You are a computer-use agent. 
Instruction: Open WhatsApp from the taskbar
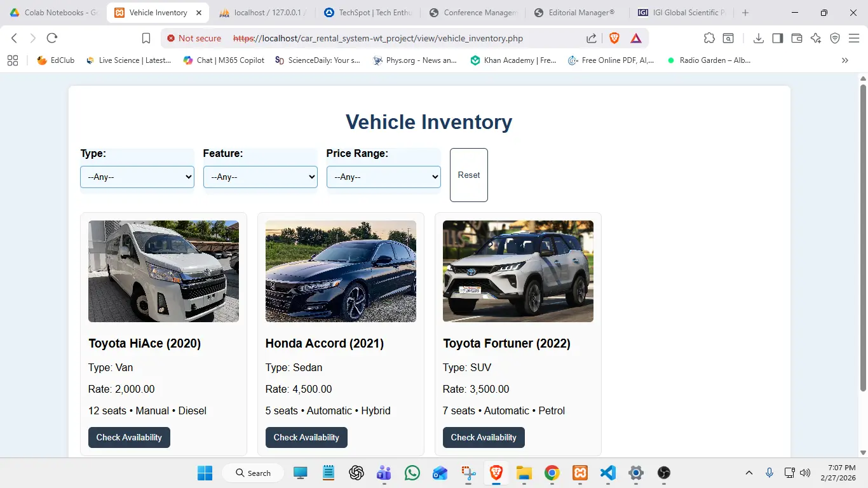click(412, 473)
